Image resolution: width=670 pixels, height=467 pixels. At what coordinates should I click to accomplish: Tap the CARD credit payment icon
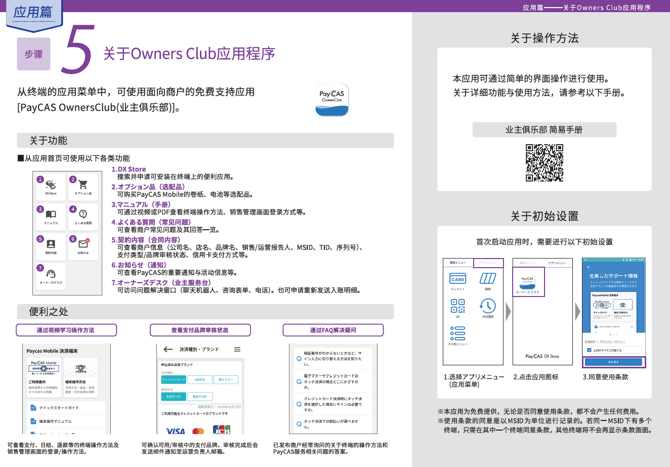(x=458, y=280)
